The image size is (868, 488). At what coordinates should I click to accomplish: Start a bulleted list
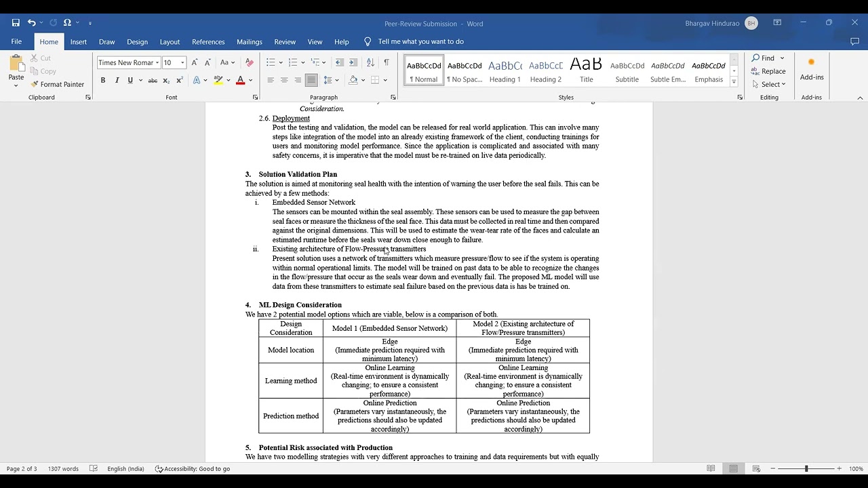[x=271, y=62]
